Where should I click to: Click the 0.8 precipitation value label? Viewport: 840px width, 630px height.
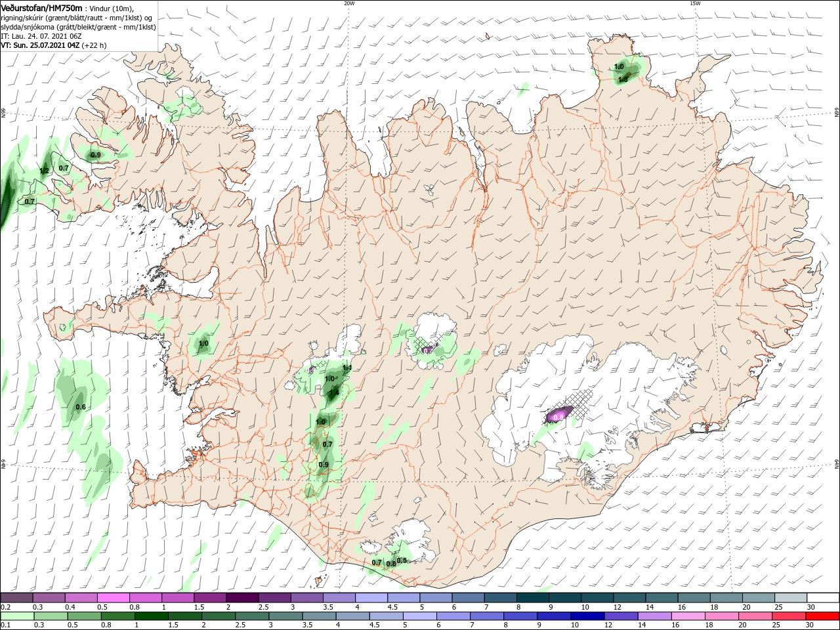tap(391, 564)
